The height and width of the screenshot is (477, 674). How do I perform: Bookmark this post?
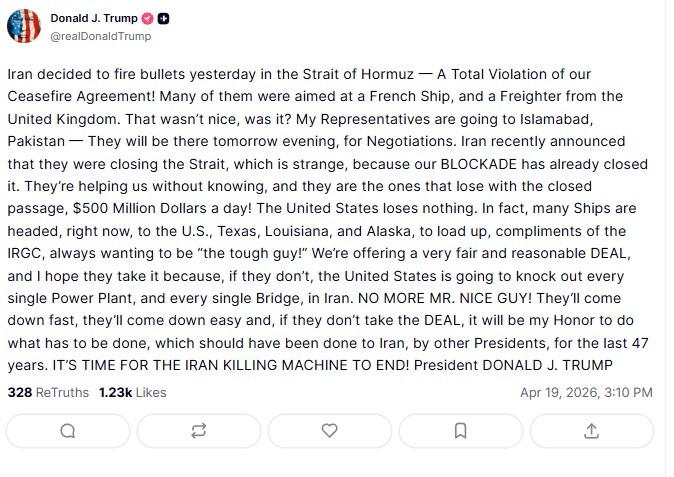point(460,430)
